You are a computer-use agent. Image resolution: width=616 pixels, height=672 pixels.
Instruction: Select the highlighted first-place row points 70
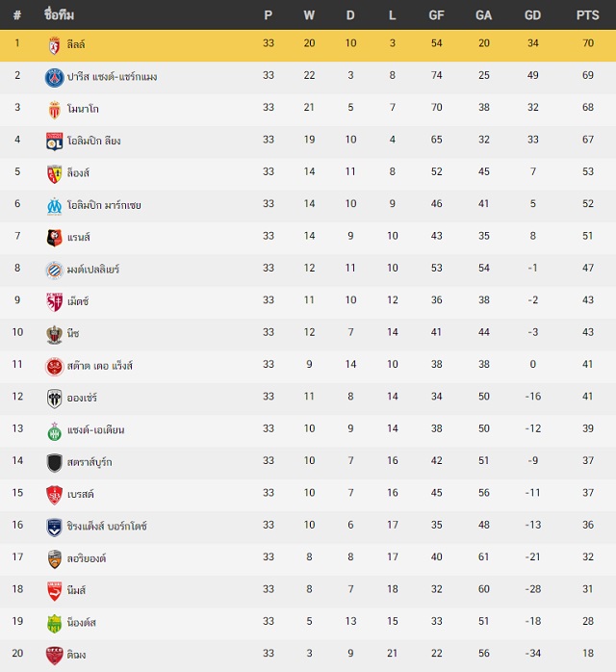588,43
